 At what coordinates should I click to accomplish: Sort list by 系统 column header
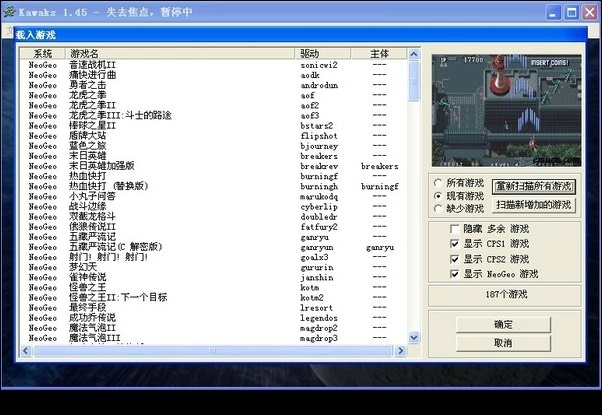[43, 53]
